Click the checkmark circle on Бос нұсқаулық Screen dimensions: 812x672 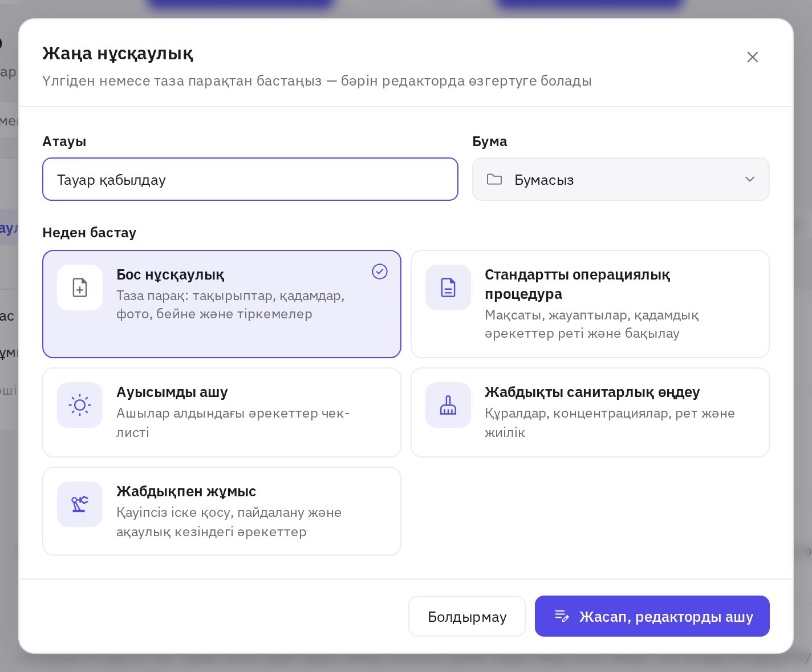(380, 272)
